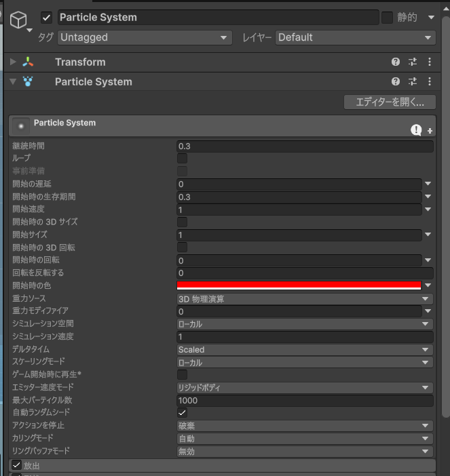Open the レイヤー Default dropdown

tap(355, 37)
